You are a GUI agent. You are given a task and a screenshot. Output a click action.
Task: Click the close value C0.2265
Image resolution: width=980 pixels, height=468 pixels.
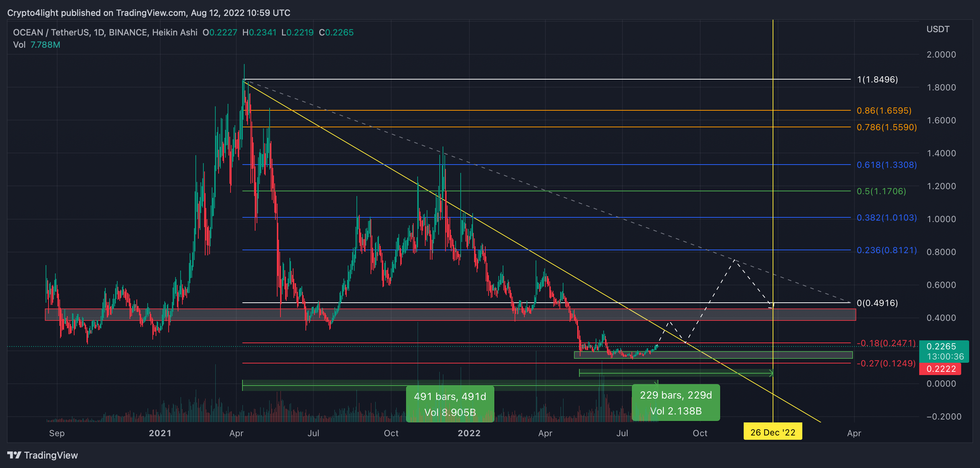click(x=336, y=32)
